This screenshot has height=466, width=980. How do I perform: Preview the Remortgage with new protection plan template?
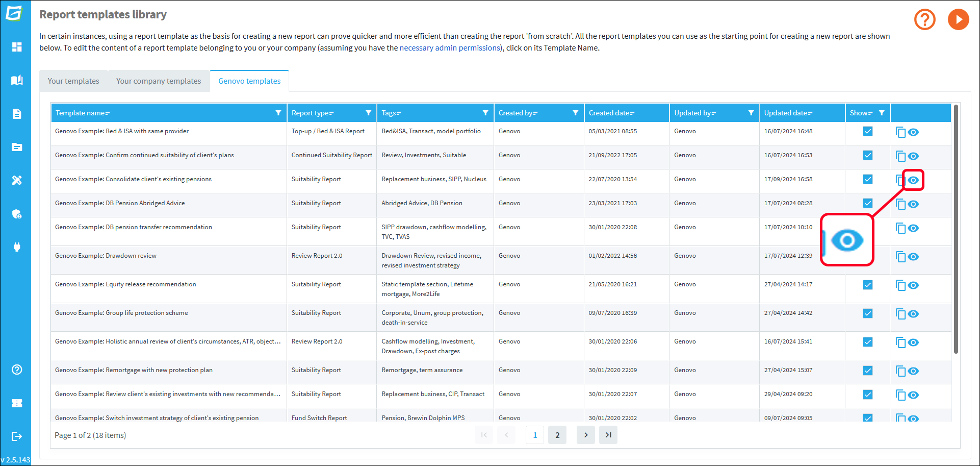click(913, 371)
